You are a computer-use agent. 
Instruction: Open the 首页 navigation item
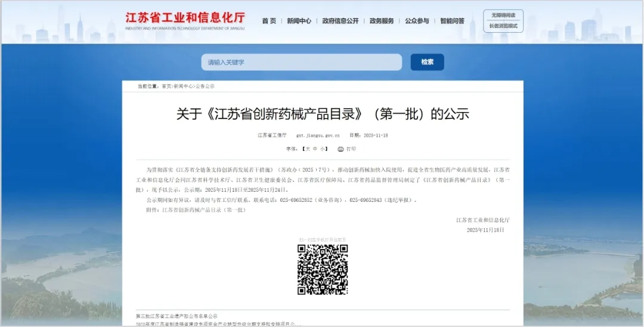269,21
